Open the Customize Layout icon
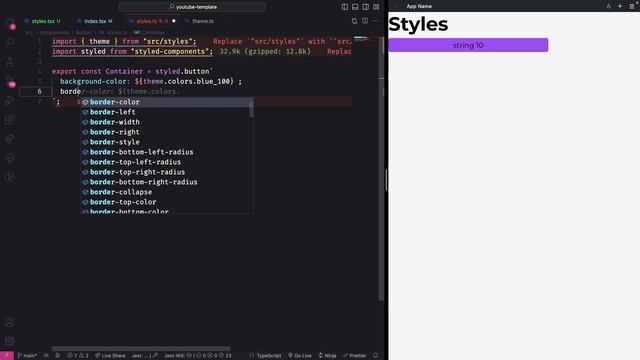This screenshot has width=640, height=360. coord(376,7)
